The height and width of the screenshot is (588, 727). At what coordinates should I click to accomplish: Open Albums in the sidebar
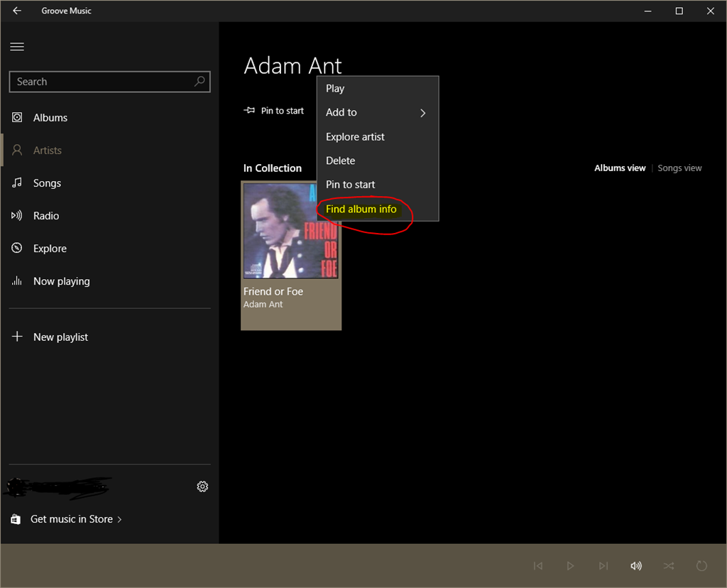(x=109, y=117)
